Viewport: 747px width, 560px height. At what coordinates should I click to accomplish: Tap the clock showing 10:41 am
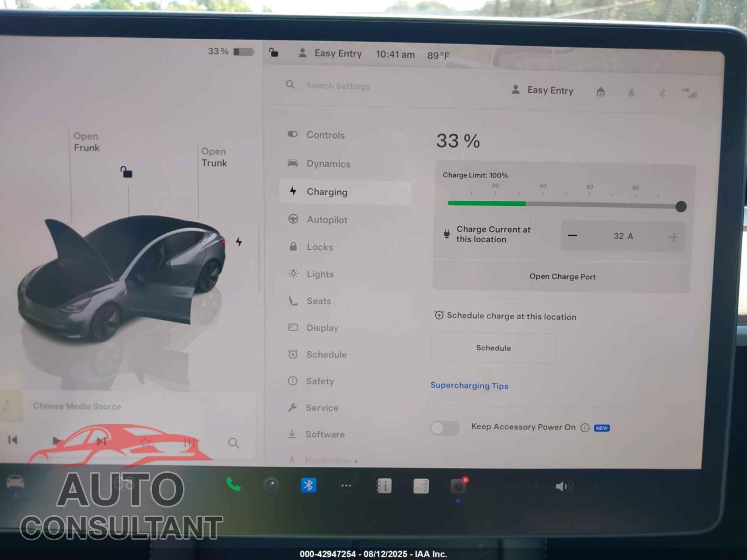point(395,54)
